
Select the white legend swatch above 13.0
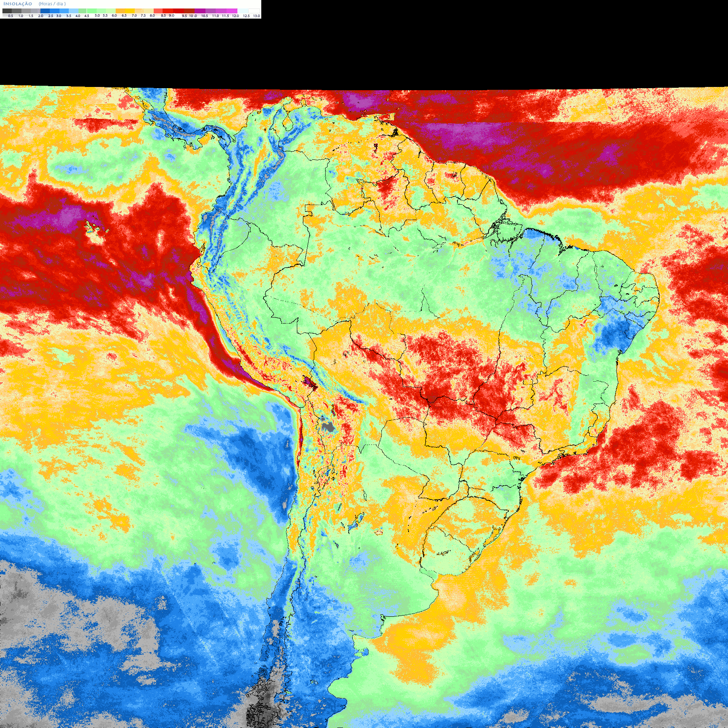[x=254, y=11]
